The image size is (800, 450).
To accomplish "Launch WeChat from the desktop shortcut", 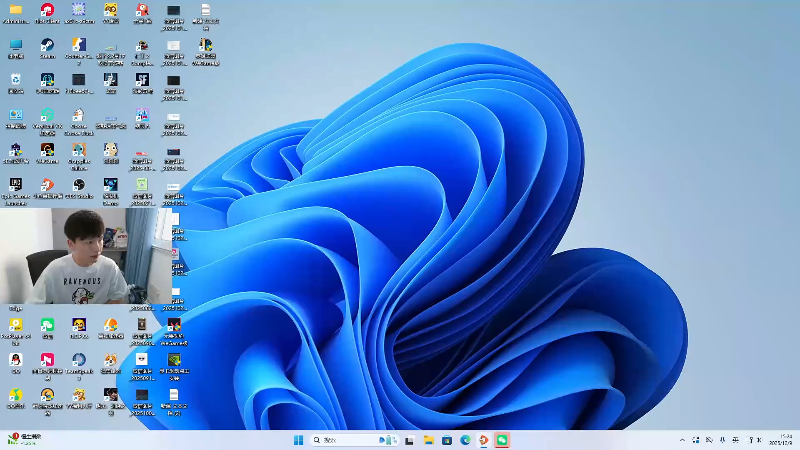I will [x=47, y=325].
